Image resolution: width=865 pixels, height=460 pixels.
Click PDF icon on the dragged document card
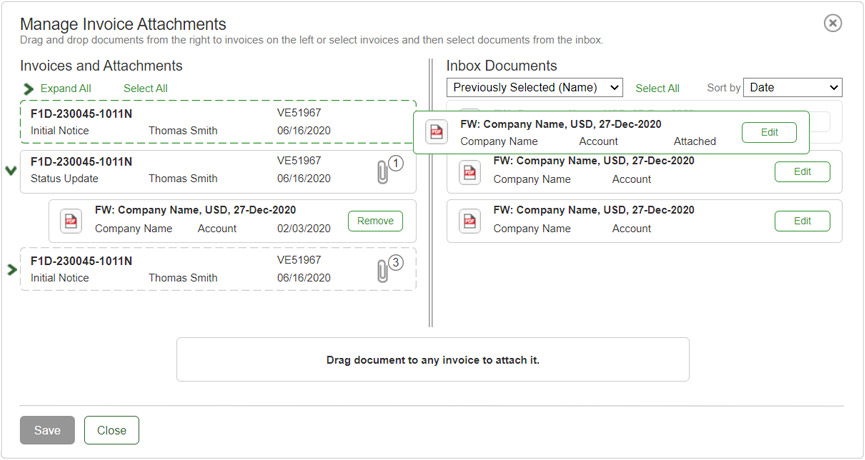click(x=436, y=132)
